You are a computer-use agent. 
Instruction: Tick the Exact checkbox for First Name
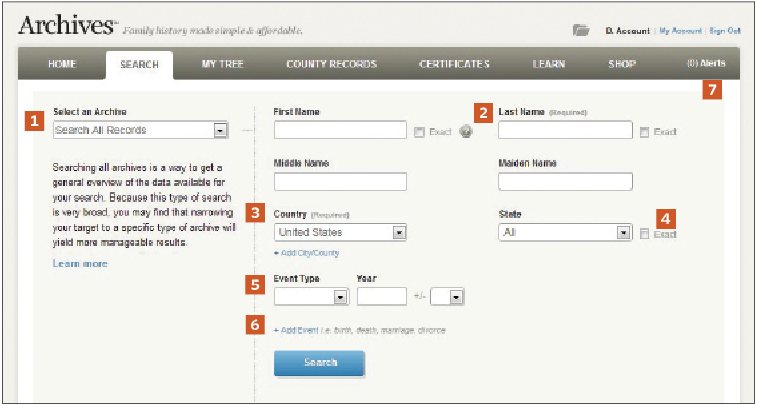[419, 132]
